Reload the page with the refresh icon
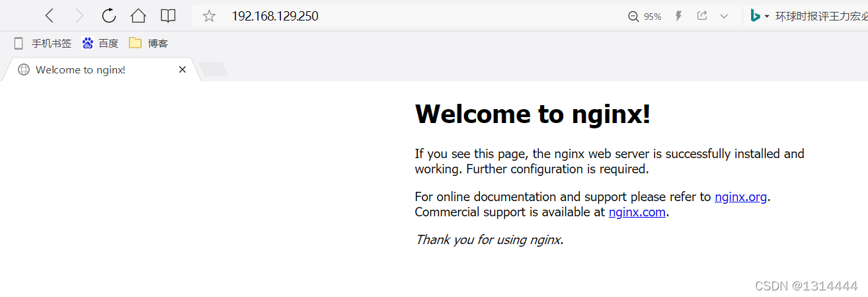The image size is (868, 297). [108, 16]
